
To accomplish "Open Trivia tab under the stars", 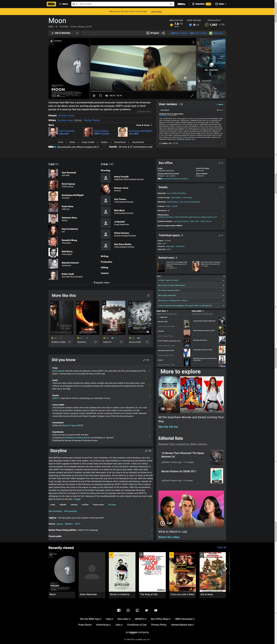I will point(60,142).
